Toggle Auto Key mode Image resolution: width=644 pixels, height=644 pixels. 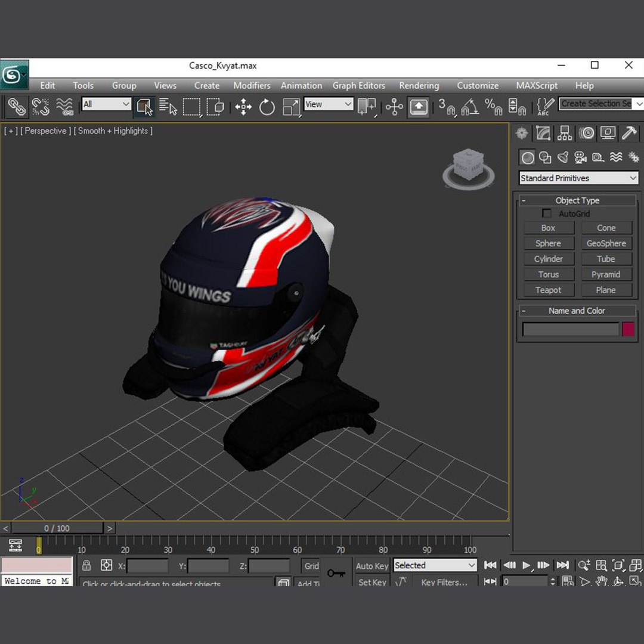tap(371, 566)
